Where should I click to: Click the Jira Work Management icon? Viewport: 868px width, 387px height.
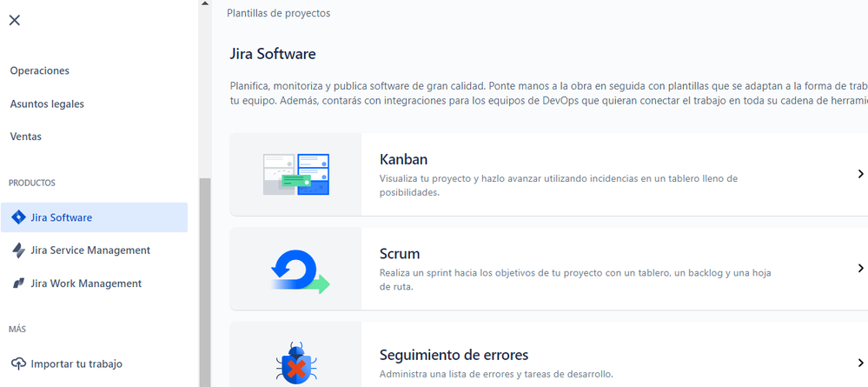tap(18, 284)
